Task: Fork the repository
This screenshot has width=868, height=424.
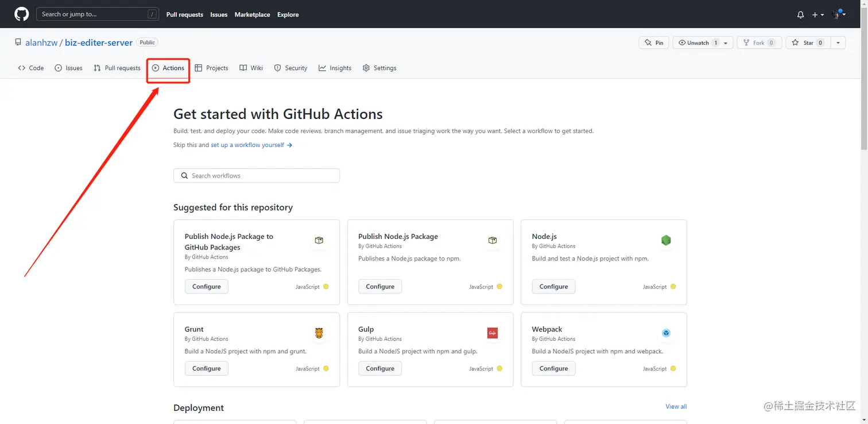Action: click(x=759, y=43)
